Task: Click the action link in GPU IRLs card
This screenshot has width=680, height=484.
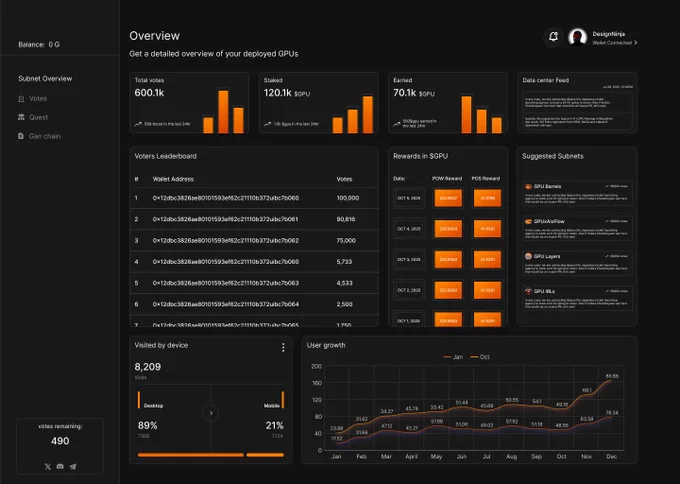Action: coord(616,291)
